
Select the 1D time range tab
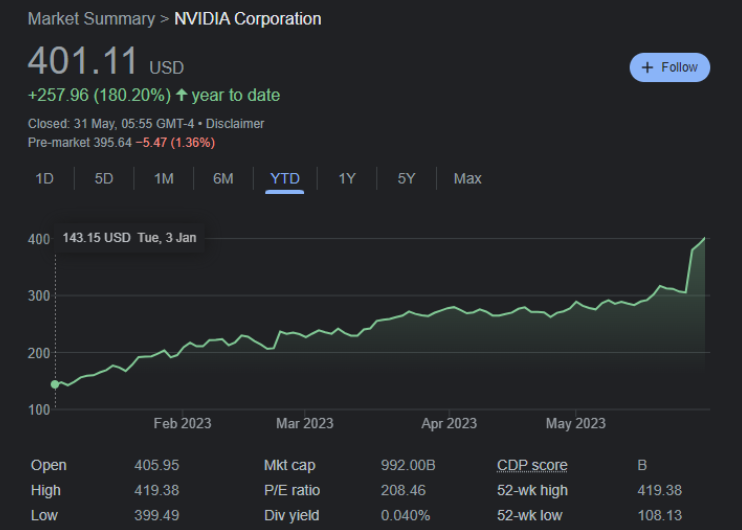[44, 178]
